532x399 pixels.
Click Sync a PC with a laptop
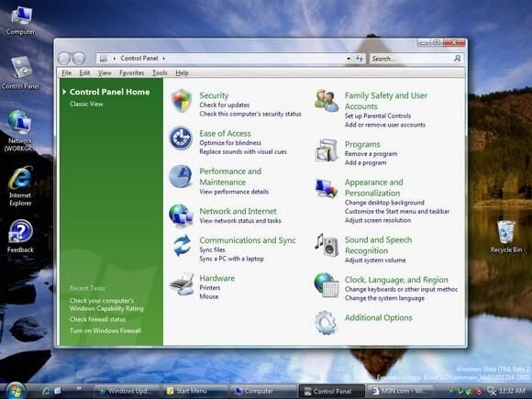click(x=232, y=259)
